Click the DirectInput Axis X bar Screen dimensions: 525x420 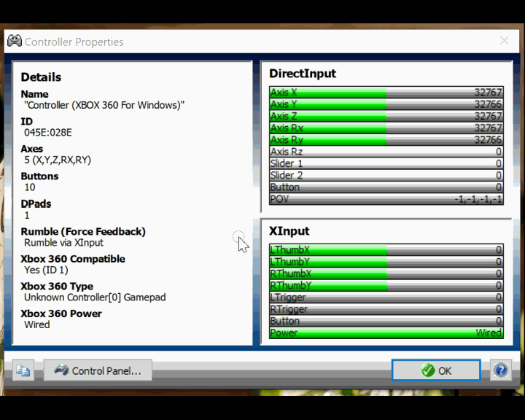point(386,92)
